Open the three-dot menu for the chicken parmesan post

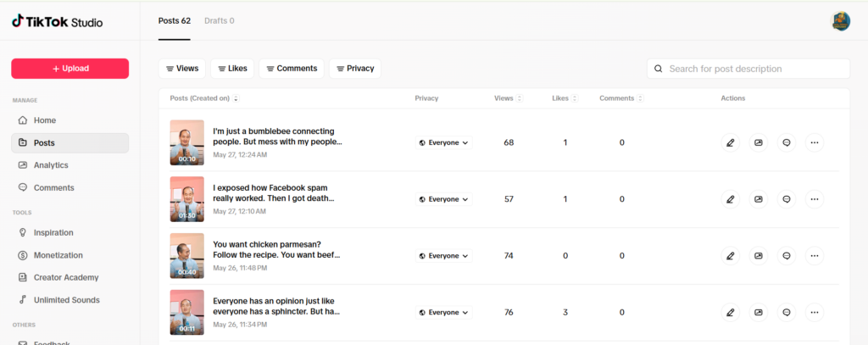tap(815, 256)
